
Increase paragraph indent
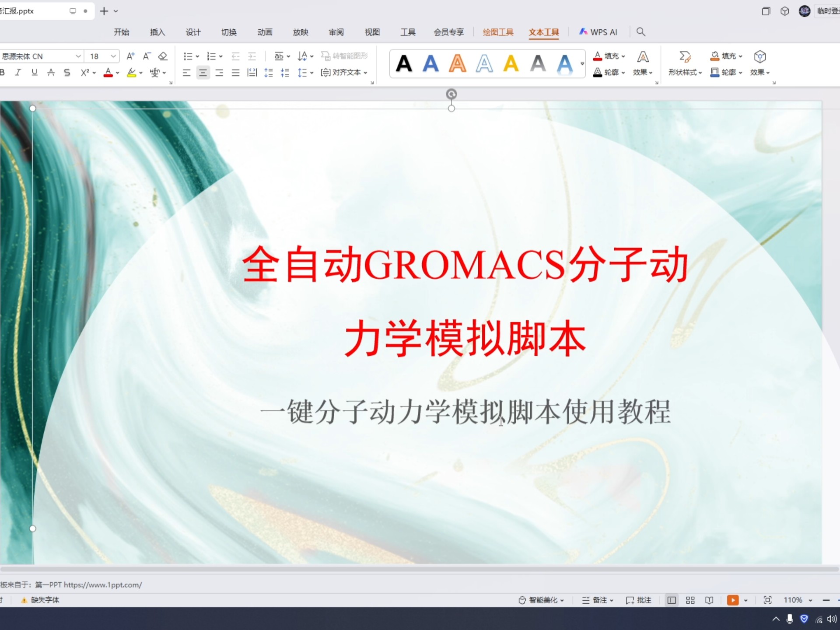(252, 56)
